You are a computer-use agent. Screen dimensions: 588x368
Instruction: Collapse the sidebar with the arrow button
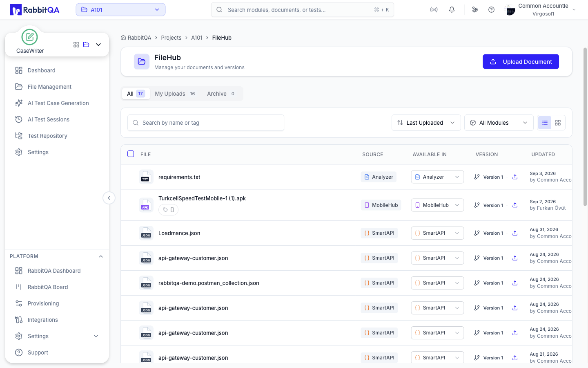pyautogui.click(x=109, y=198)
